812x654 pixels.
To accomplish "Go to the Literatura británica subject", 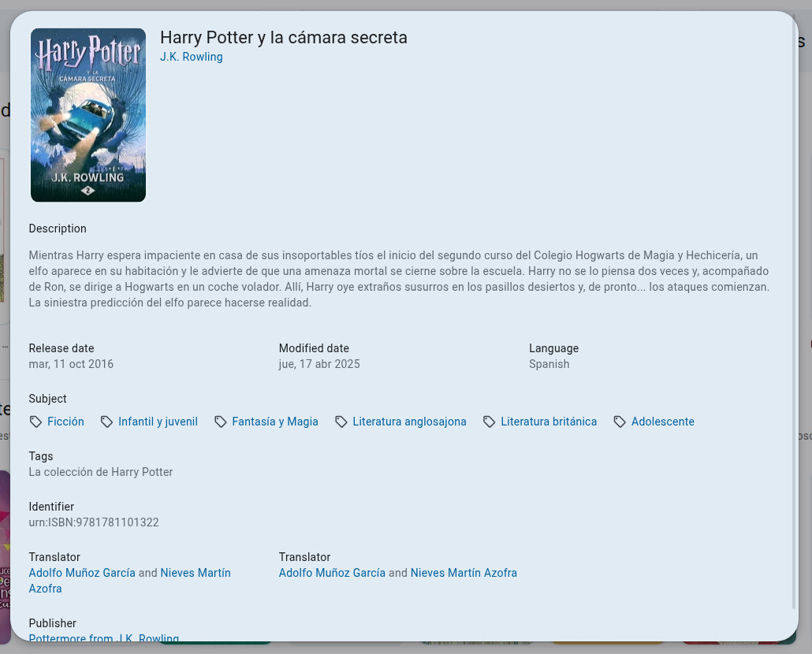I will pyautogui.click(x=549, y=422).
